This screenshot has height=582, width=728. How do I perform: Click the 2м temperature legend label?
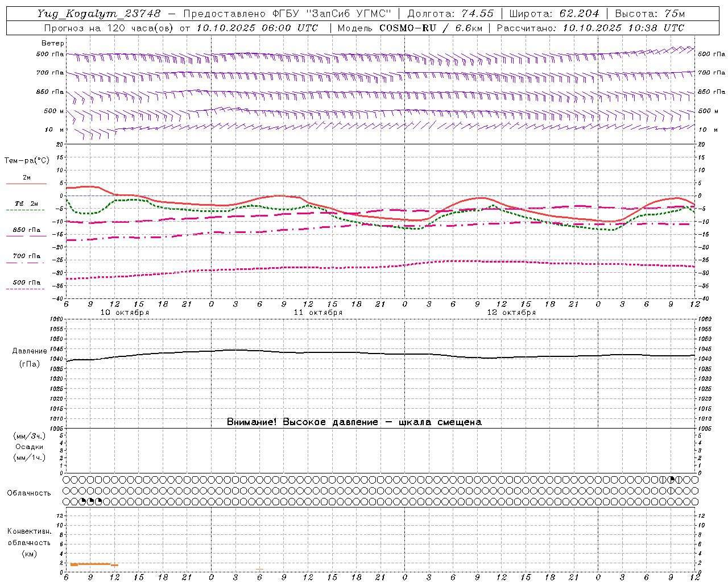coord(27,177)
